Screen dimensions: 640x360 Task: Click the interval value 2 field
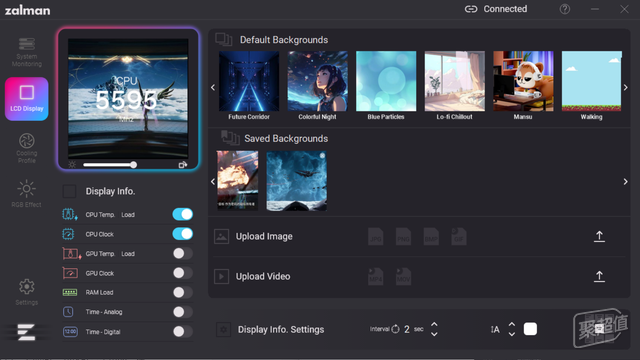[x=407, y=329]
